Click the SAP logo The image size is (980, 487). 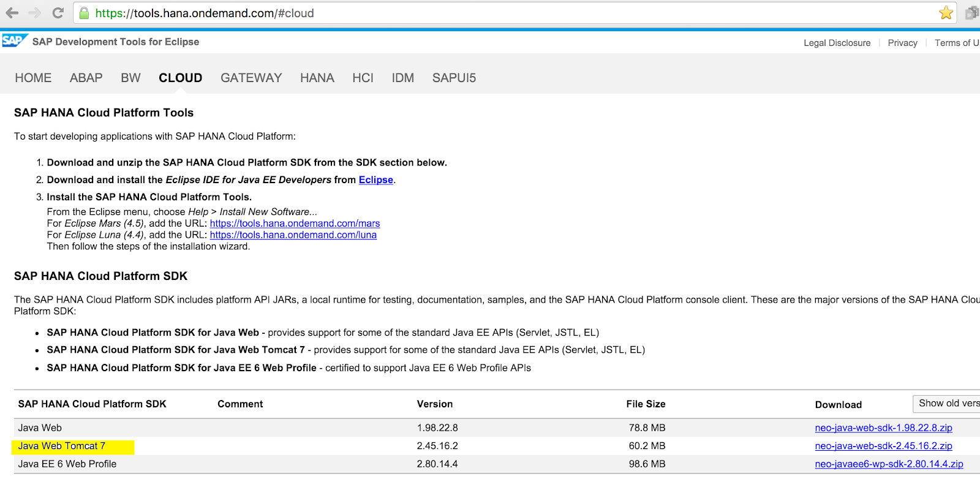14,41
